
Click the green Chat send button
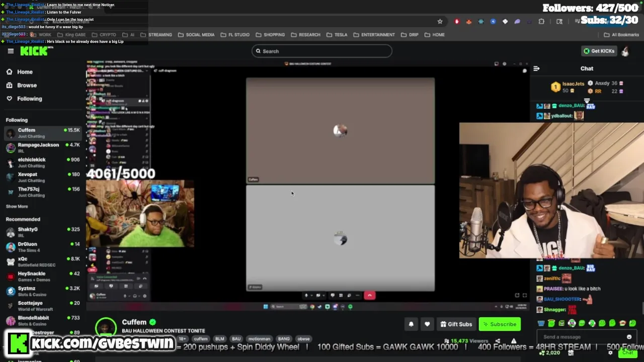(x=627, y=353)
